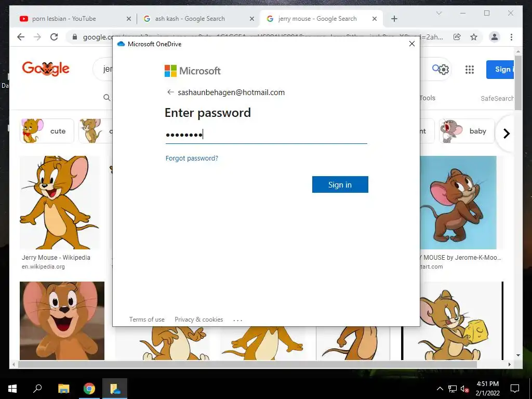Screen dimensions: 532x399
Task: Open SafeSearch setting
Action: coord(497,98)
